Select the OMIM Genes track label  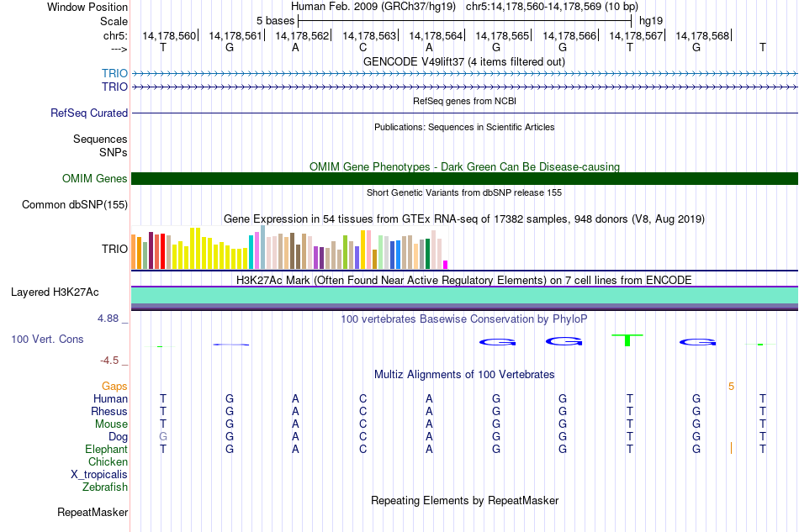pyautogui.click(x=94, y=179)
